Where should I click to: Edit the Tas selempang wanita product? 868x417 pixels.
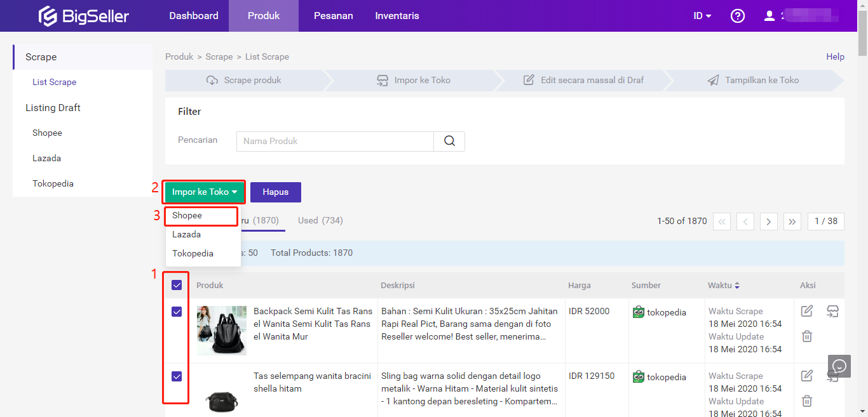coord(807,376)
